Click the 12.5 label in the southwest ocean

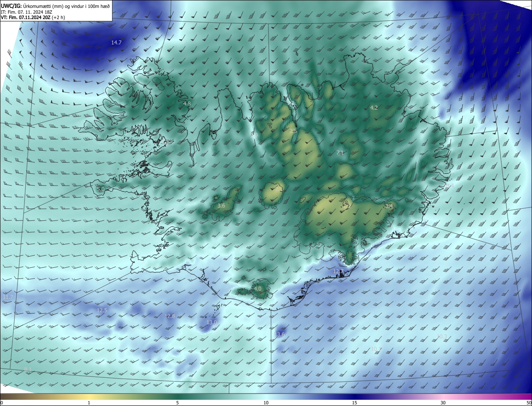102,310
